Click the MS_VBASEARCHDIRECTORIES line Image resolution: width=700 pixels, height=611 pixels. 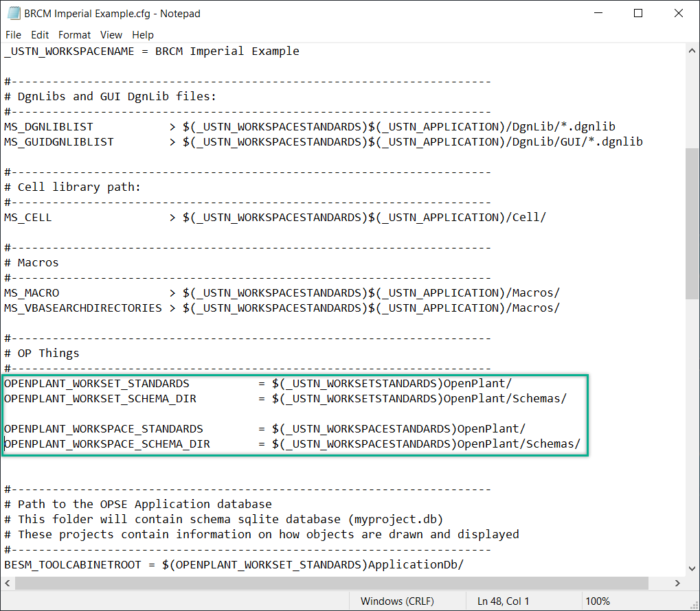click(282, 308)
